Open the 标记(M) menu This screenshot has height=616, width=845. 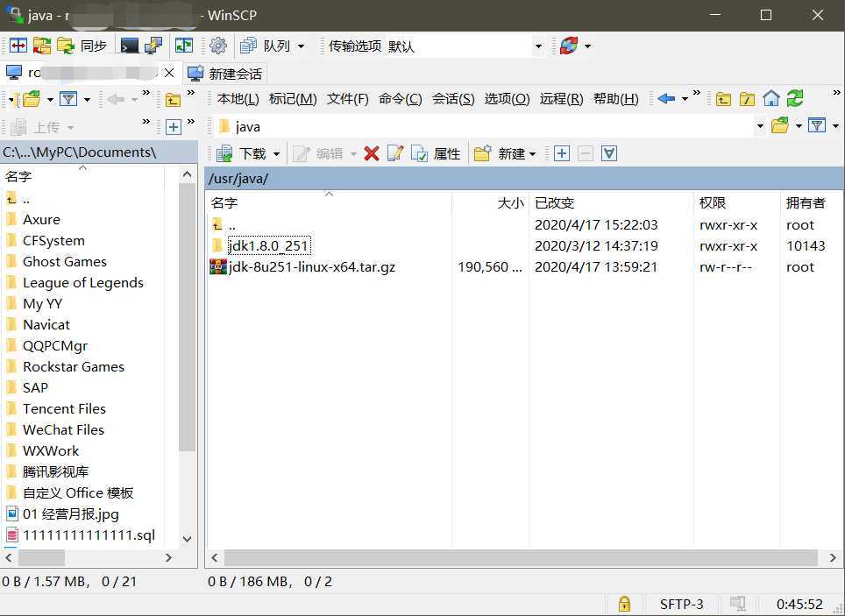[293, 99]
